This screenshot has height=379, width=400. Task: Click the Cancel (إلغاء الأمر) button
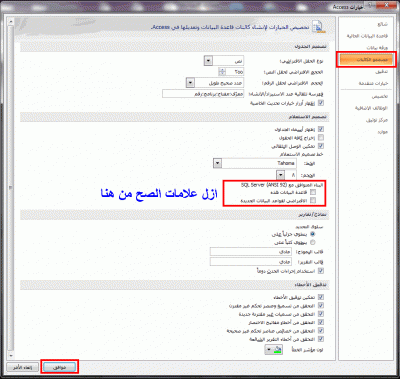pos(22,367)
